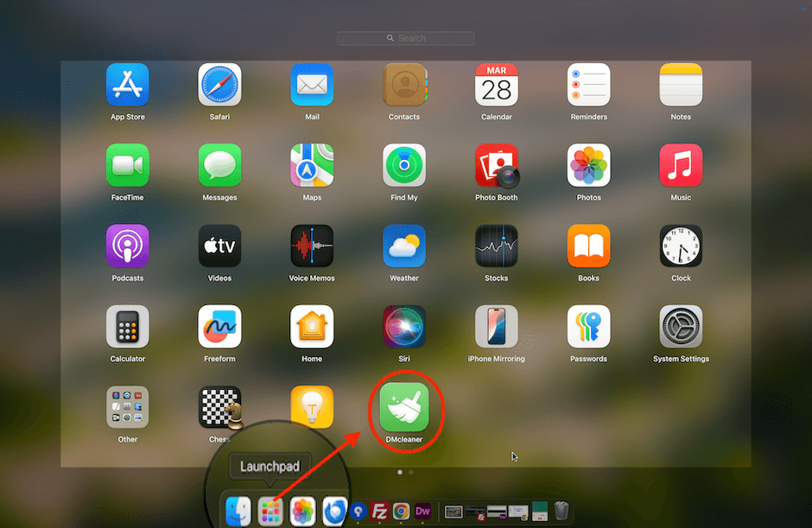Open the Chess game
The height and width of the screenshot is (528, 812).
tap(219, 406)
